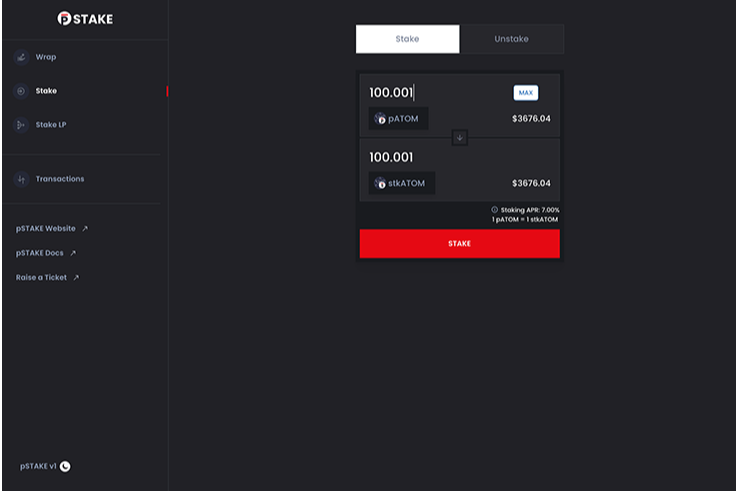Screen dimensions: 736x491
Task: Switch to the Unstake tab
Action: point(511,39)
